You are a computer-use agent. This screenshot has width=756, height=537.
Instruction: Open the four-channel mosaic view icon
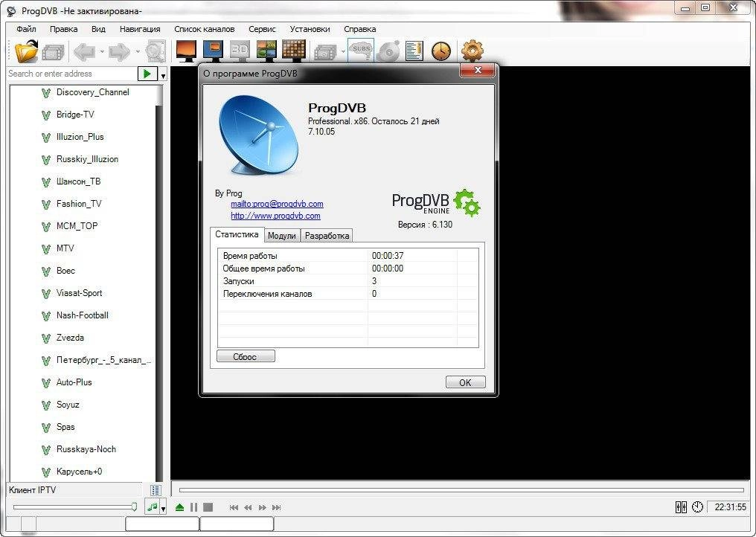(266, 51)
